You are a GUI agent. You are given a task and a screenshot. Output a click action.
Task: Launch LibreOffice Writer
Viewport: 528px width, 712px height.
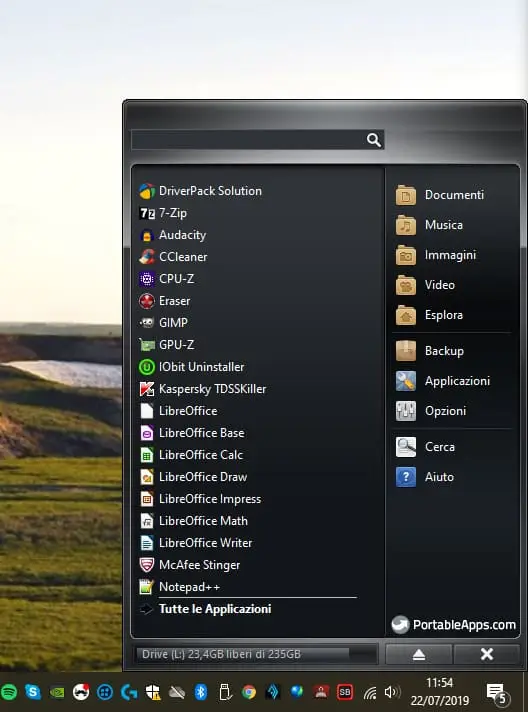pos(196,543)
